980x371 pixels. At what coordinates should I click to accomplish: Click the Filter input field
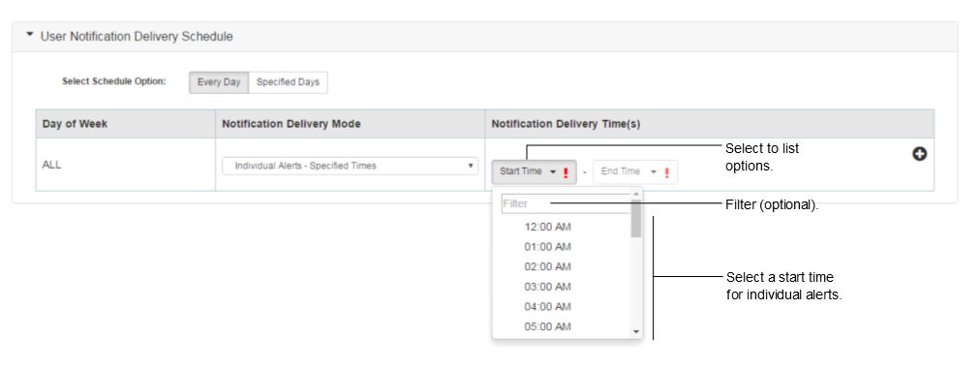[x=566, y=203]
